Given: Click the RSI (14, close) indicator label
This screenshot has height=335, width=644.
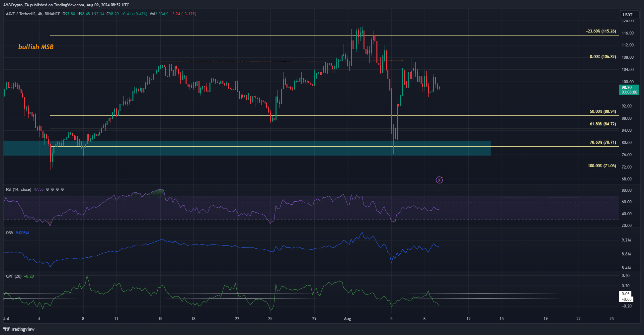Looking at the screenshot, I should coord(19,189).
